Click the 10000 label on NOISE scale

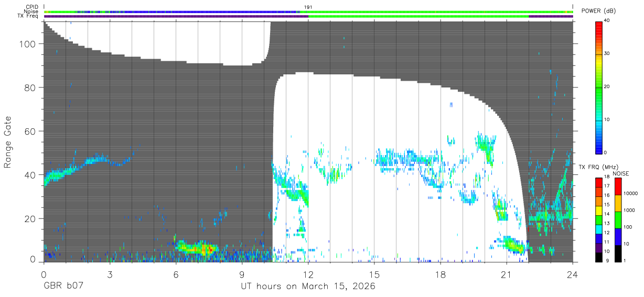(x=631, y=193)
